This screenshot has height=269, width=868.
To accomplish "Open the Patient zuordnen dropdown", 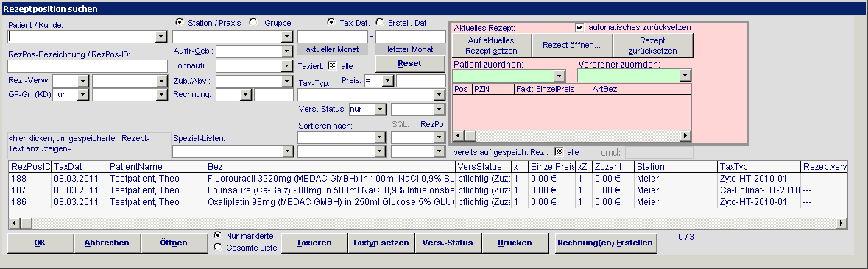I will (559, 76).
